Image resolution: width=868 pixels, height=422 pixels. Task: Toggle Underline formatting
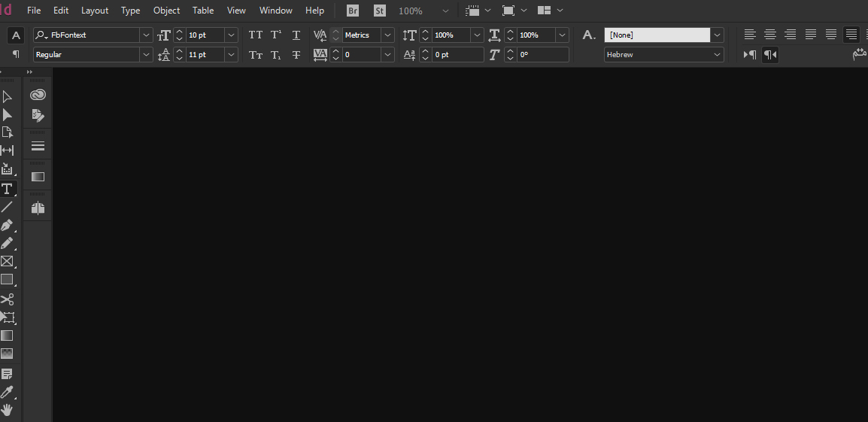[296, 35]
